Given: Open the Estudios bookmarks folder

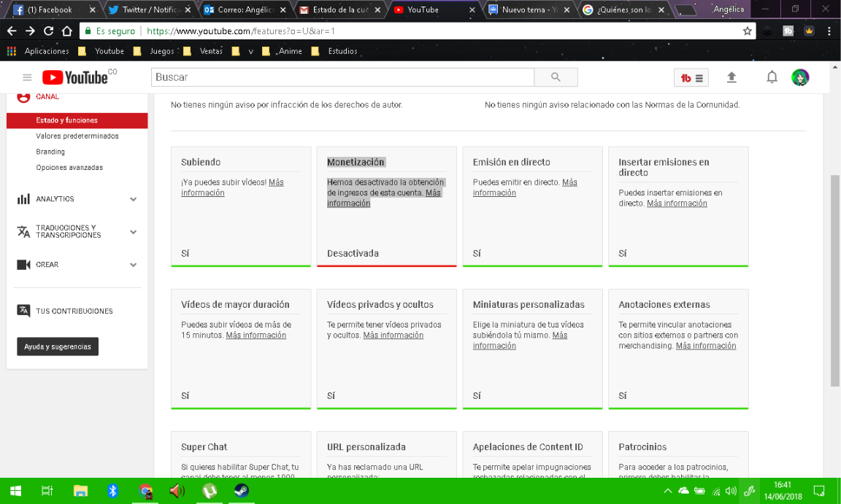Looking at the screenshot, I should click(x=334, y=51).
